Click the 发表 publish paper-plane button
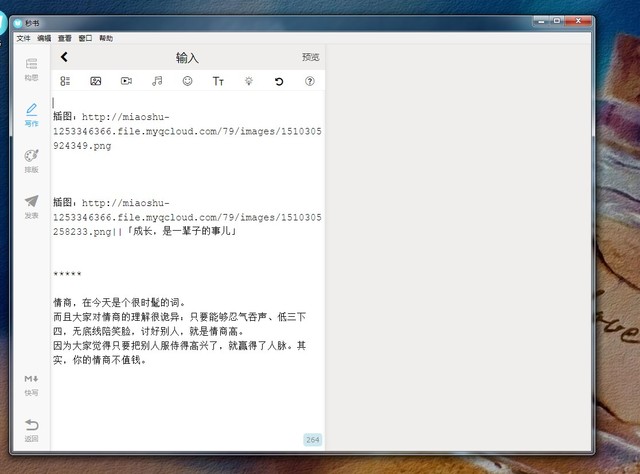640x474 pixels. click(x=32, y=206)
